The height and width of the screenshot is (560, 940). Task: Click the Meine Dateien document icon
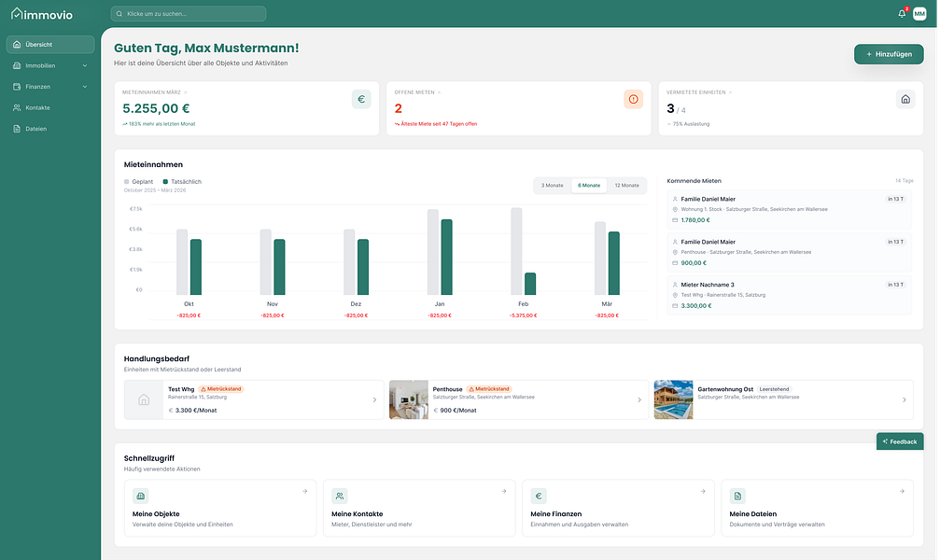coord(738,496)
